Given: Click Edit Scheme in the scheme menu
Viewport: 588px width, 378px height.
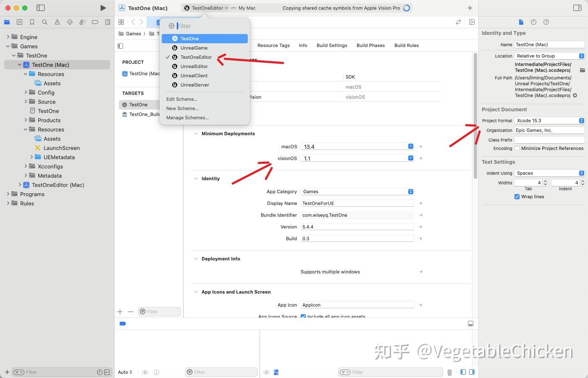Looking at the screenshot, I should coord(182,99).
